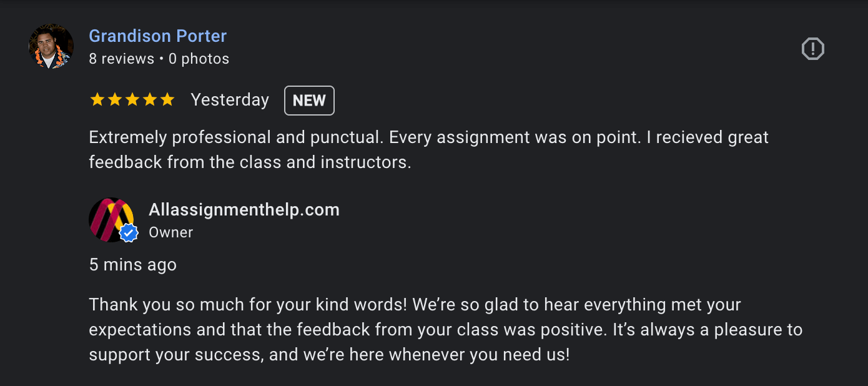The width and height of the screenshot is (868, 386).
Task: Select the second star icon
Action: pyautogui.click(x=115, y=99)
